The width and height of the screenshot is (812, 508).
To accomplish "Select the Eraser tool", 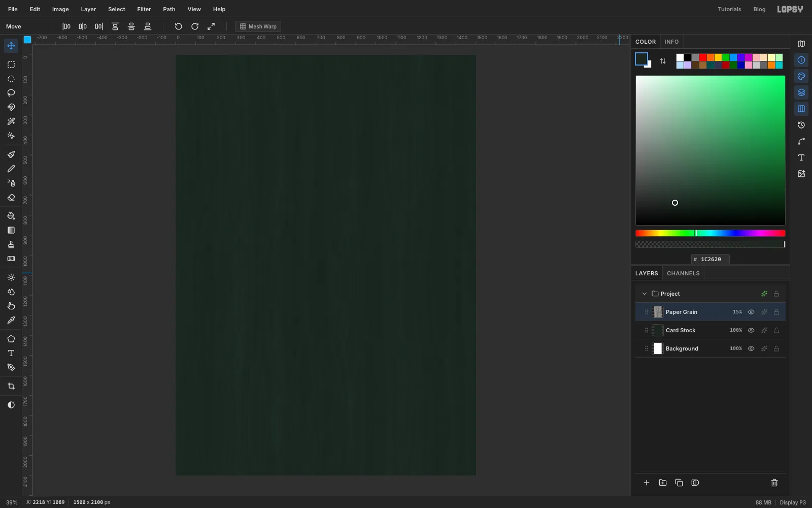I will 11,197.
